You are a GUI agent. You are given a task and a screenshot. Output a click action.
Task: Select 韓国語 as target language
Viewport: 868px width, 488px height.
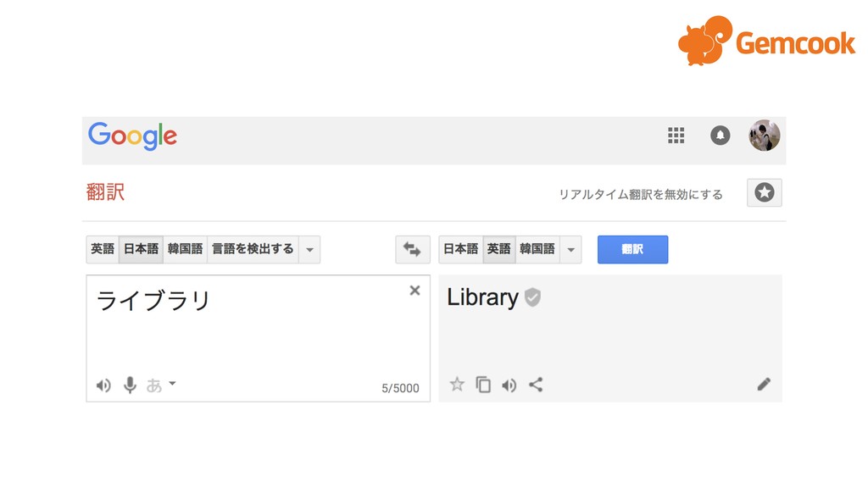click(537, 250)
